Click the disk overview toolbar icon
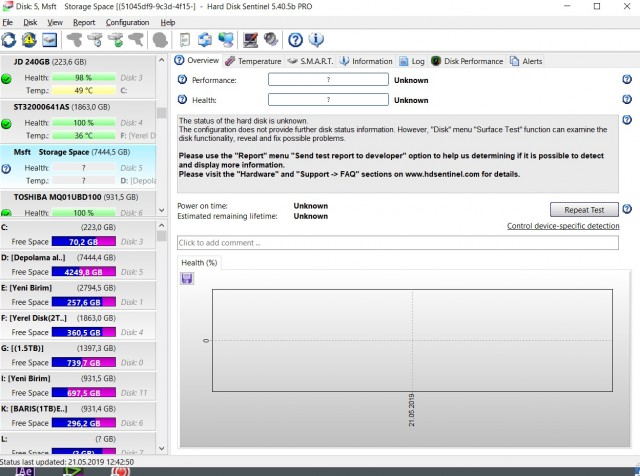 coord(49,40)
